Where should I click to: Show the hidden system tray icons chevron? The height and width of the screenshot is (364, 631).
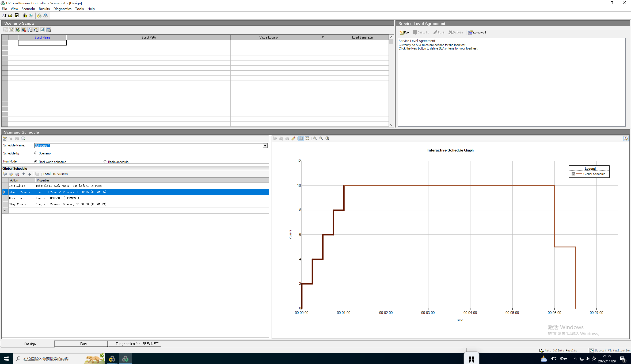575,359
